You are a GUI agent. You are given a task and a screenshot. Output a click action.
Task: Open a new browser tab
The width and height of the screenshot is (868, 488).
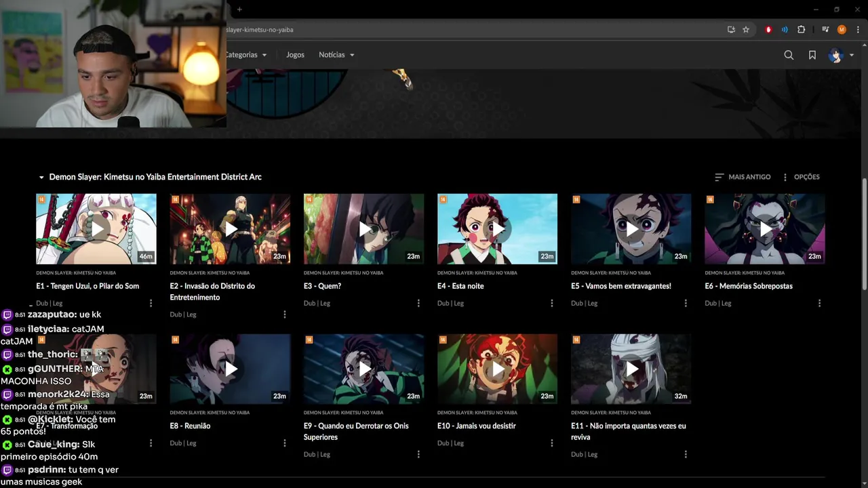(x=239, y=9)
